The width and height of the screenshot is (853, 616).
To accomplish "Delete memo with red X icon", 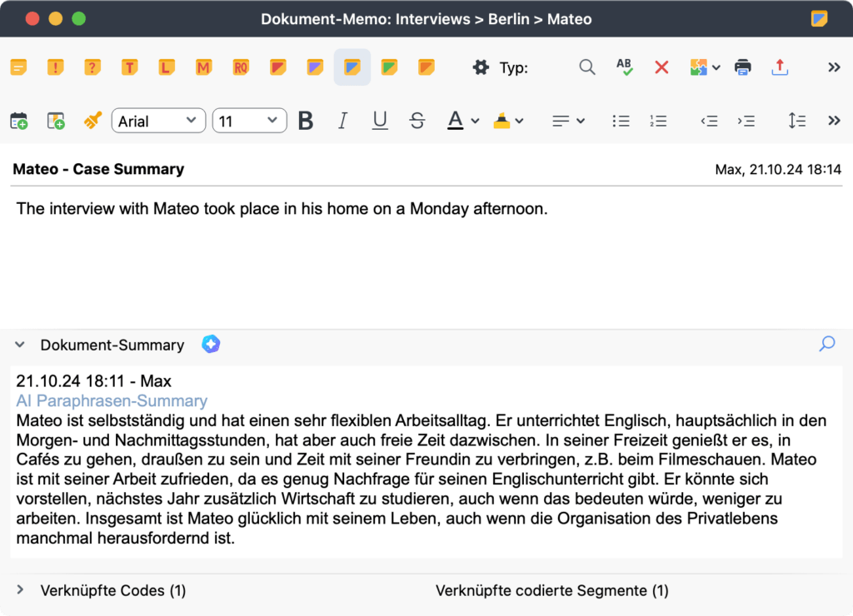I will pyautogui.click(x=661, y=67).
